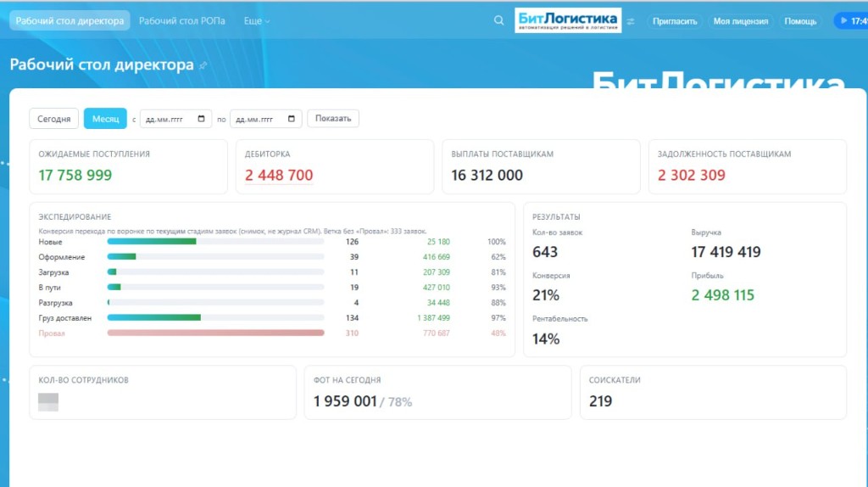
Task: Switch to Рабочий стол РОПа tab
Action: tap(181, 20)
